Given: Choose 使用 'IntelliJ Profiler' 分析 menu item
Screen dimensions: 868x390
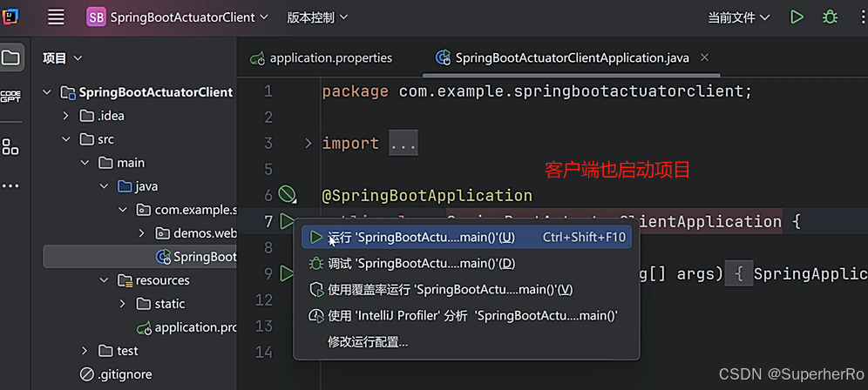Looking at the screenshot, I should tap(466, 316).
